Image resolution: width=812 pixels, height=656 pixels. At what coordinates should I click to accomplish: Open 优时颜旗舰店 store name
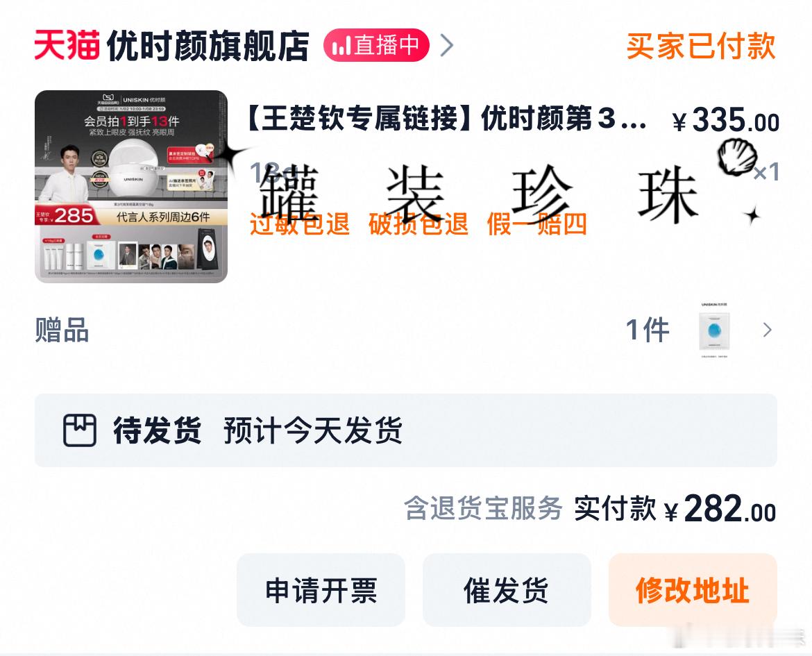(x=208, y=46)
